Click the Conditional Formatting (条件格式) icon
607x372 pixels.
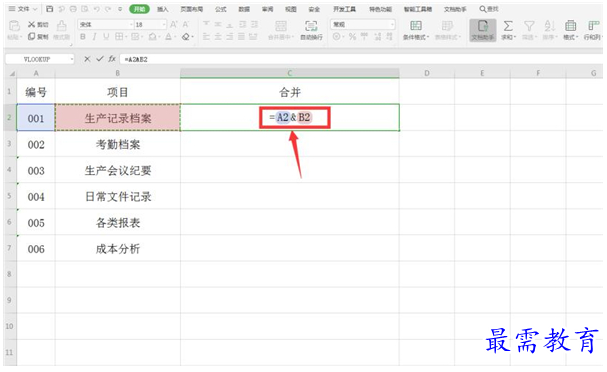coord(416,26)
